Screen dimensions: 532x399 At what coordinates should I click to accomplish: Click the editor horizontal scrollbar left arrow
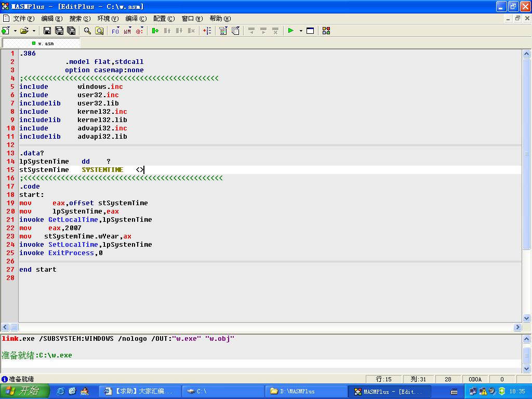click(5, 327)
